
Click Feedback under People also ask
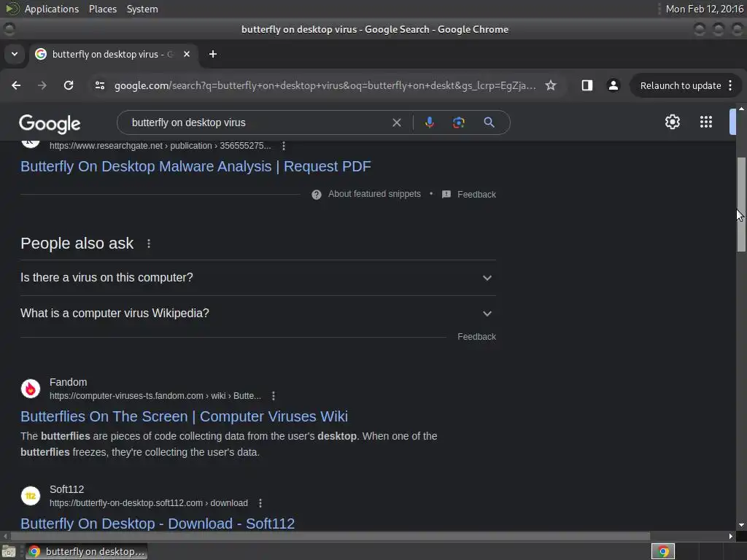pos(476,337)
